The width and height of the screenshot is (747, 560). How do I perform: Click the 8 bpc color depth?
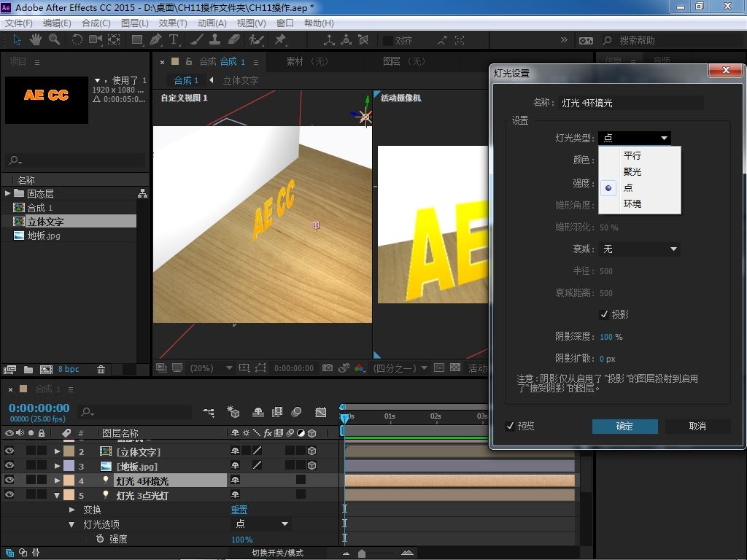coord(69,369)
